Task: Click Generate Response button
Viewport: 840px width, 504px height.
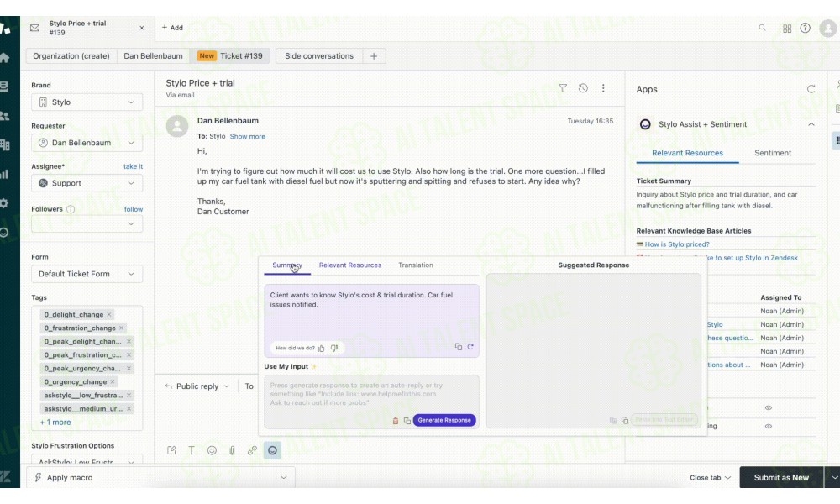Action: [444, 421]
